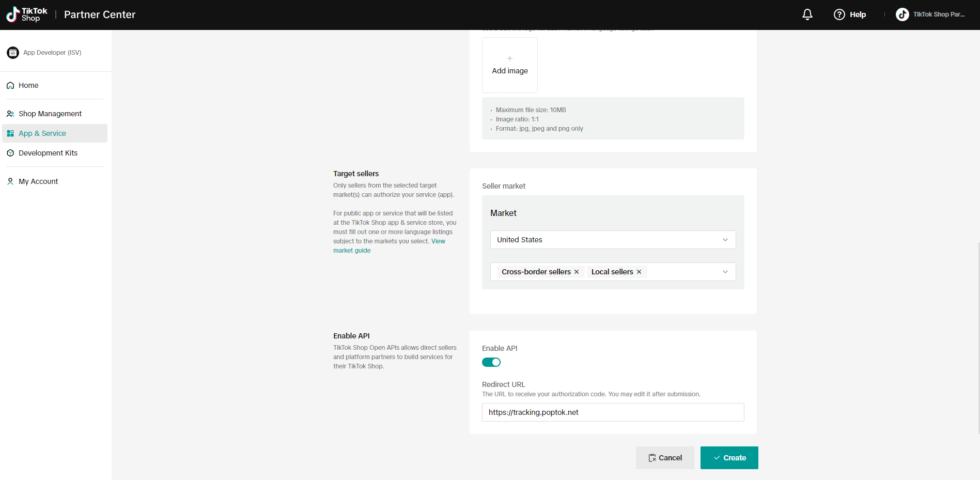
Task: Remove the Local sellers tag
Action: click(x=639, y=272)
